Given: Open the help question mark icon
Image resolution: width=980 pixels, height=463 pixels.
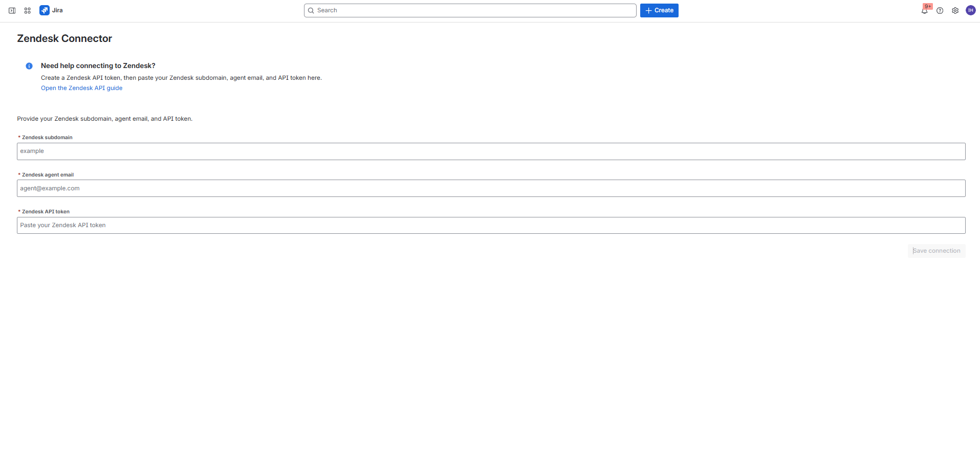Looking at the screenshot, I should click(x=940, y=10).
